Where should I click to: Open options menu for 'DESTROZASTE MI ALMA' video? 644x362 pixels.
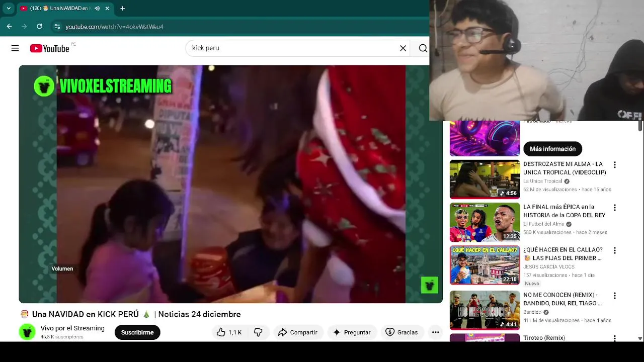[614, 165]
